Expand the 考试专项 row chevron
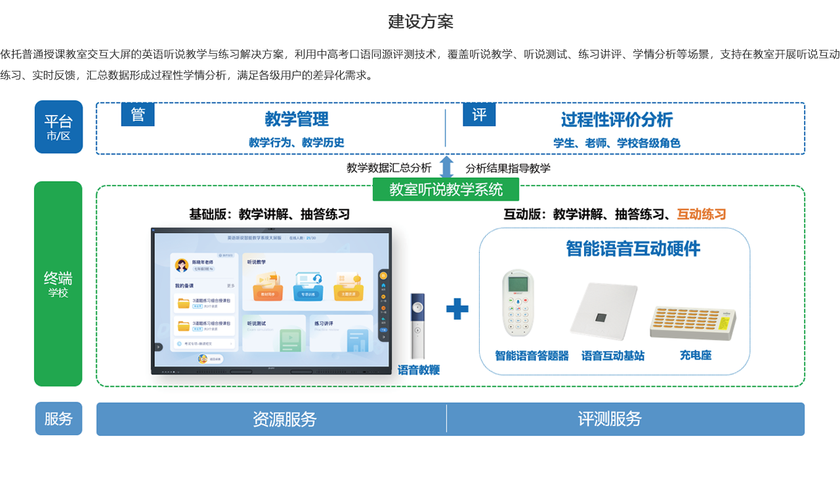840x504 pixels. [x=231, y=343]
